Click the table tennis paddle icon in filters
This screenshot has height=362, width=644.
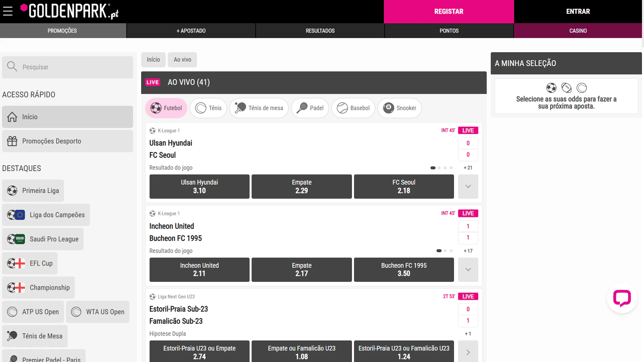[240, 108]
